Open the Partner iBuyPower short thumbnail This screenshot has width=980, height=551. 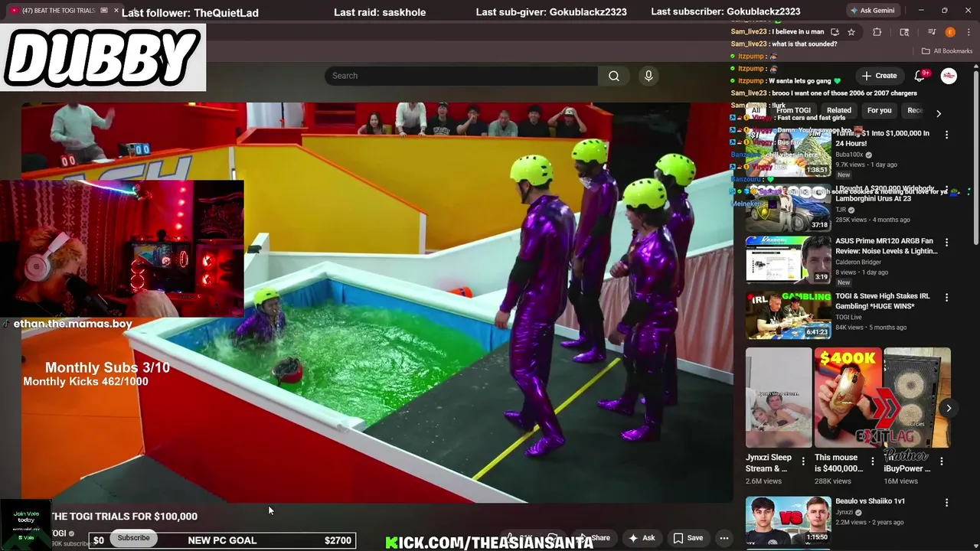(917, 398)
